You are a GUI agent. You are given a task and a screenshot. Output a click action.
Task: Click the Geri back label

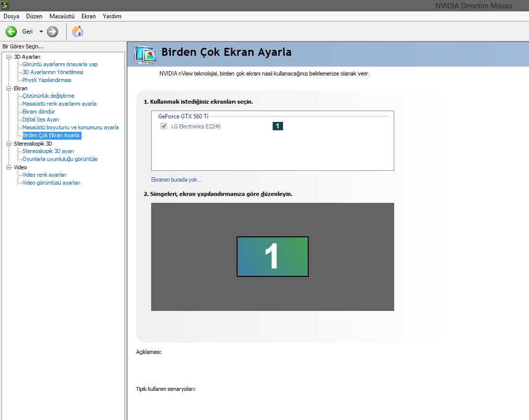click(27, 32)
